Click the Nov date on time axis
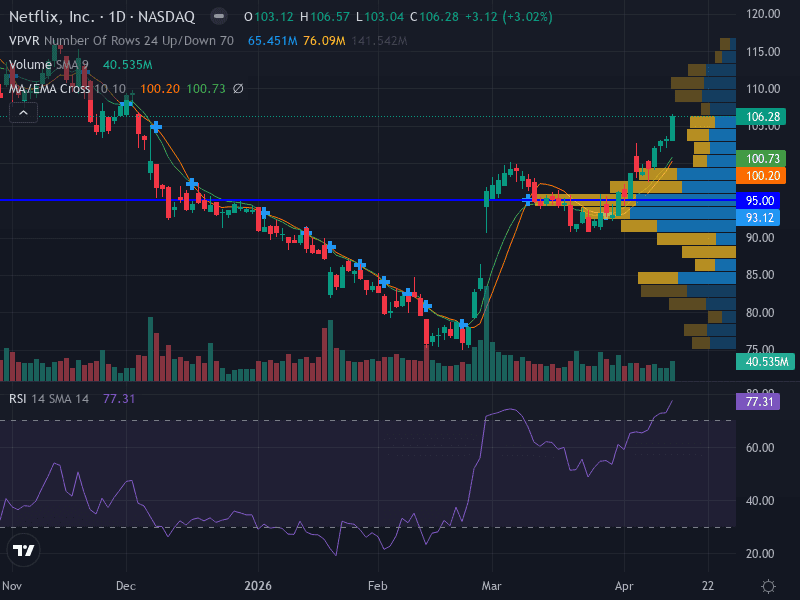This screenshot has height=600, width=800. (x=12, y=586)
